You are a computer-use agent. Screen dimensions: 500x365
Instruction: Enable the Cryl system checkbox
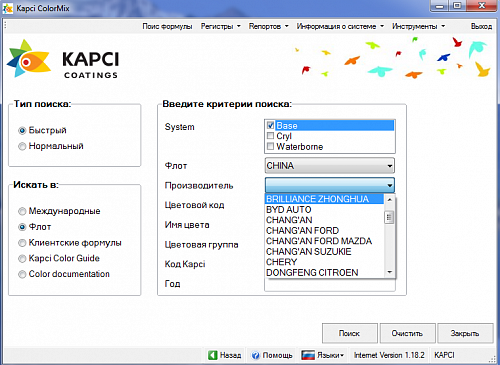pos(270,136)
